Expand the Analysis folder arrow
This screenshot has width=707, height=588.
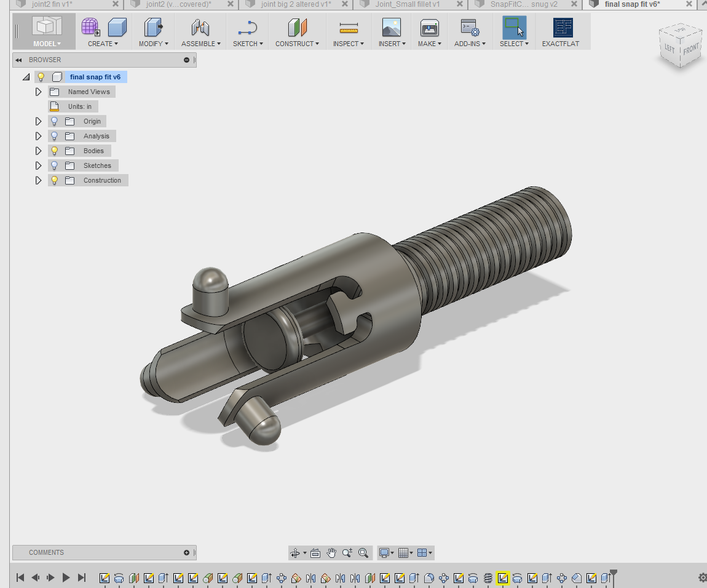(38, 136)
